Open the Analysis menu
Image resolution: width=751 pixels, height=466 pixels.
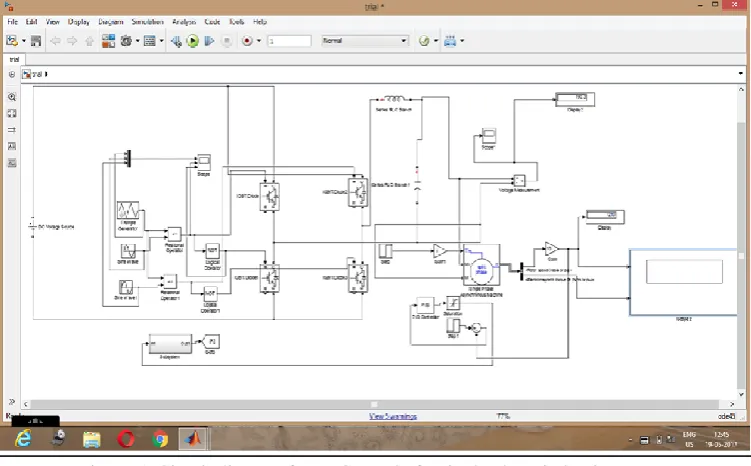point(184,22)
